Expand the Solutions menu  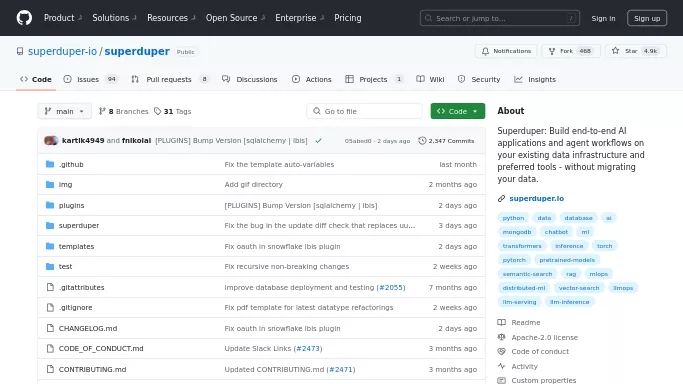click(114, 18)
